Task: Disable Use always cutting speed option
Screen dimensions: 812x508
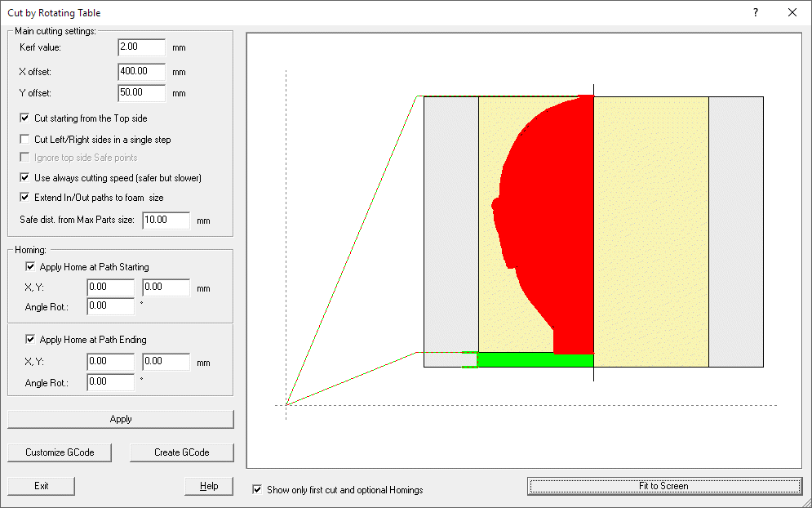Action: tap(25, 177)
